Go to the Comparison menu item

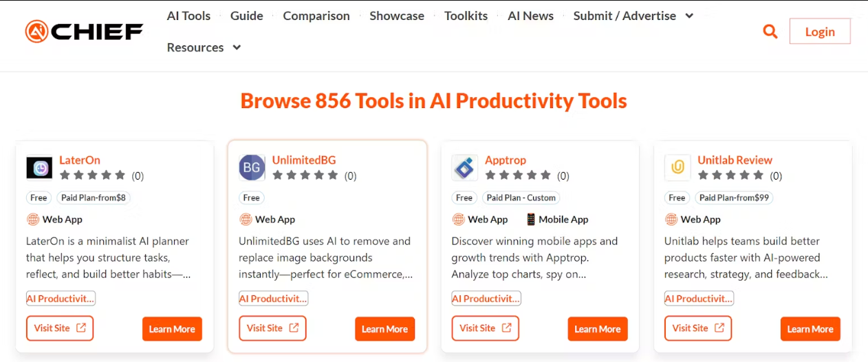tap(316, 16)
